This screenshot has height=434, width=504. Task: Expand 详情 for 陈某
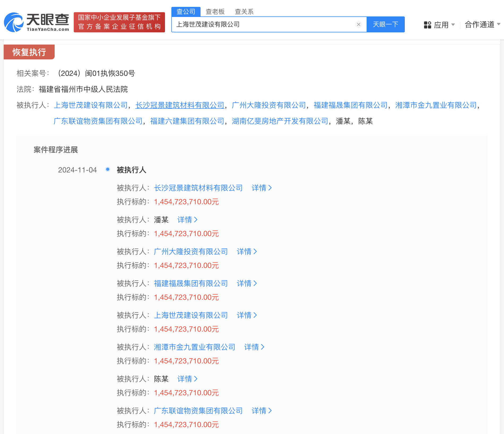pyautogui.click(x=188, y=379)
